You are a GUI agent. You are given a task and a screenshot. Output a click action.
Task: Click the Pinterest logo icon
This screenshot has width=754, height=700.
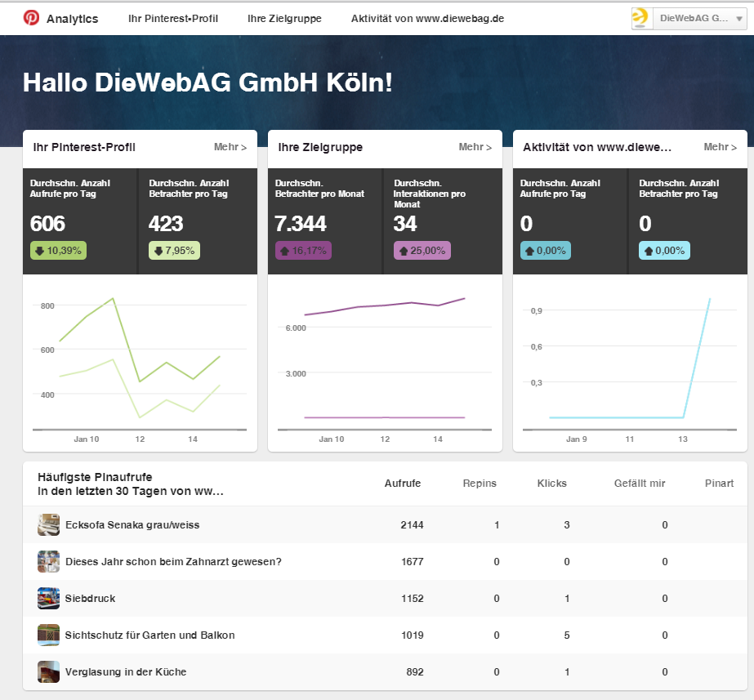pos(31,18)
